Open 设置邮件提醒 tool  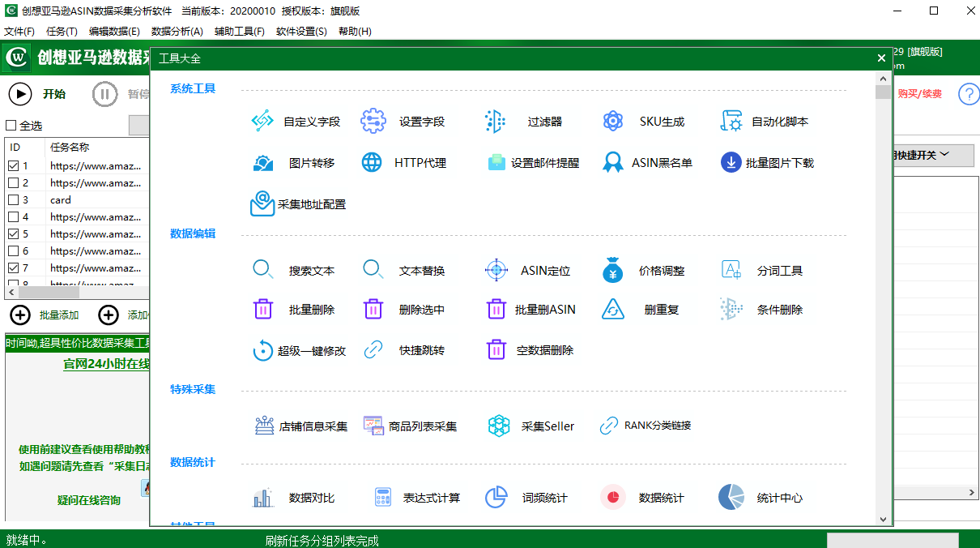tap(533, 163)
